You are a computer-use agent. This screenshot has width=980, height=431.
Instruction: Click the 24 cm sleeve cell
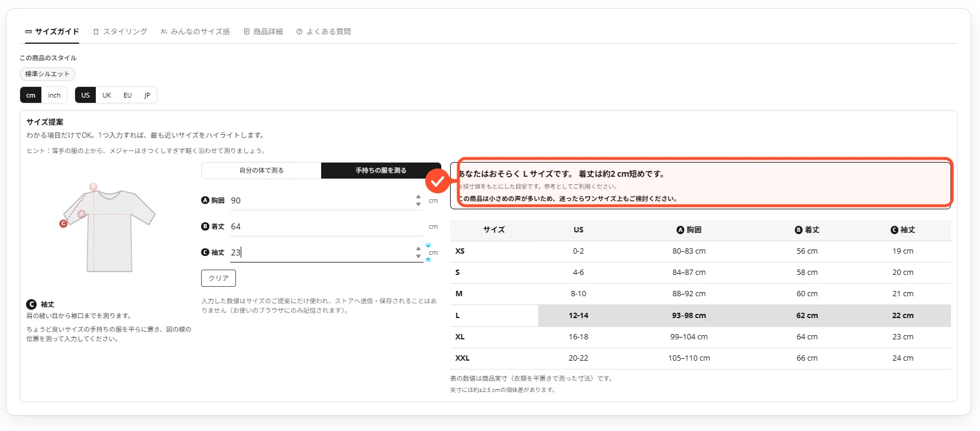(x=903, y=358)
